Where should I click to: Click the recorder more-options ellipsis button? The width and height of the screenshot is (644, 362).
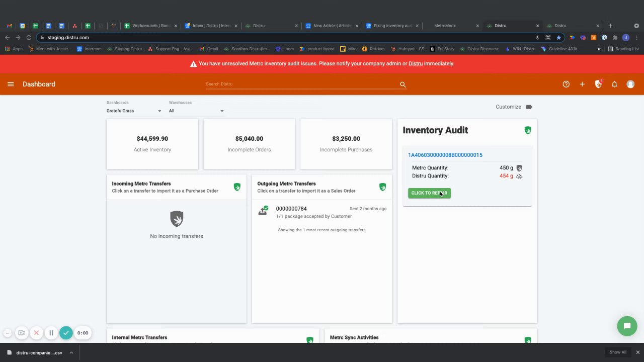(x=8, y=333)
